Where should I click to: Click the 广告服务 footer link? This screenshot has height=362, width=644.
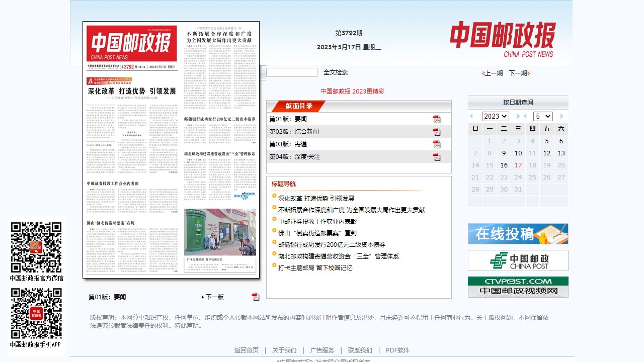click(322, 350)
